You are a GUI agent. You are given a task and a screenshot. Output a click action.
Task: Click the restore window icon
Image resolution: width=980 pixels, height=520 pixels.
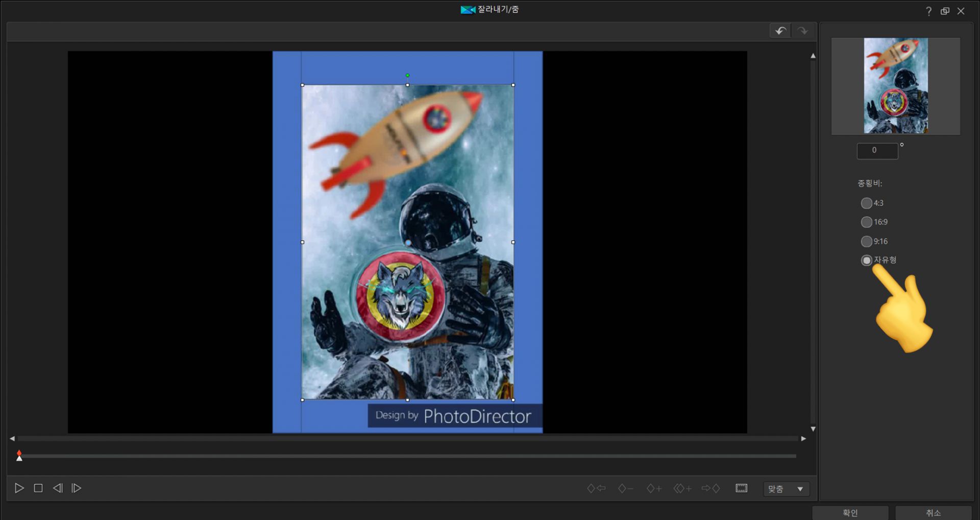[945, 11]
